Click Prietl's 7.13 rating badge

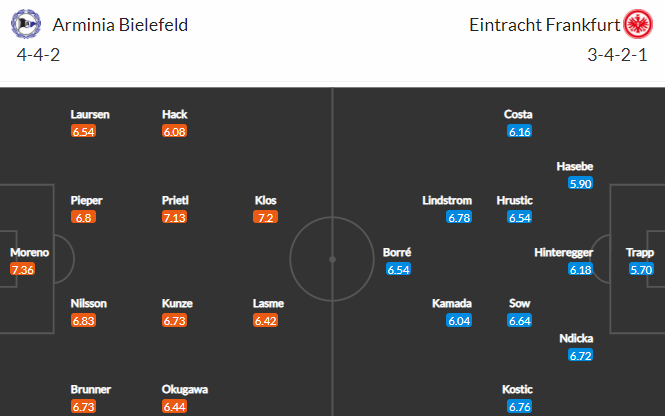(x=174, y=217)
